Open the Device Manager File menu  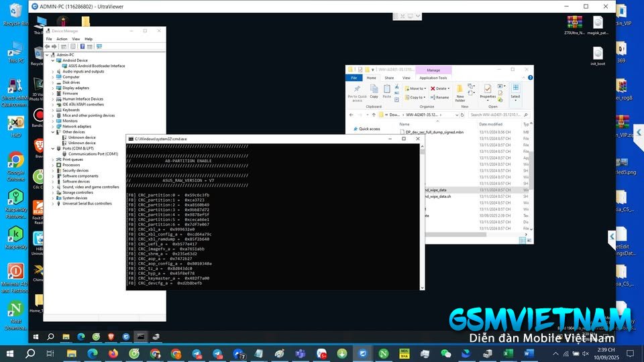click(49, 39)
